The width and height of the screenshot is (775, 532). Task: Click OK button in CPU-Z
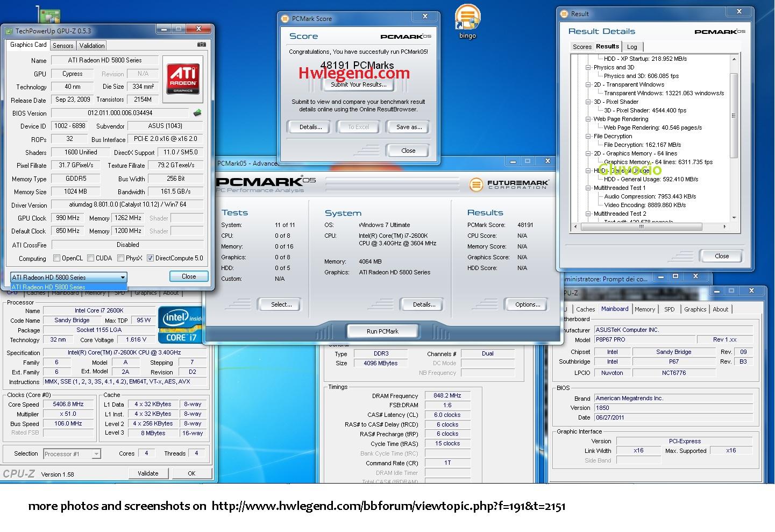pyautogui.click(x=191, y=473)
